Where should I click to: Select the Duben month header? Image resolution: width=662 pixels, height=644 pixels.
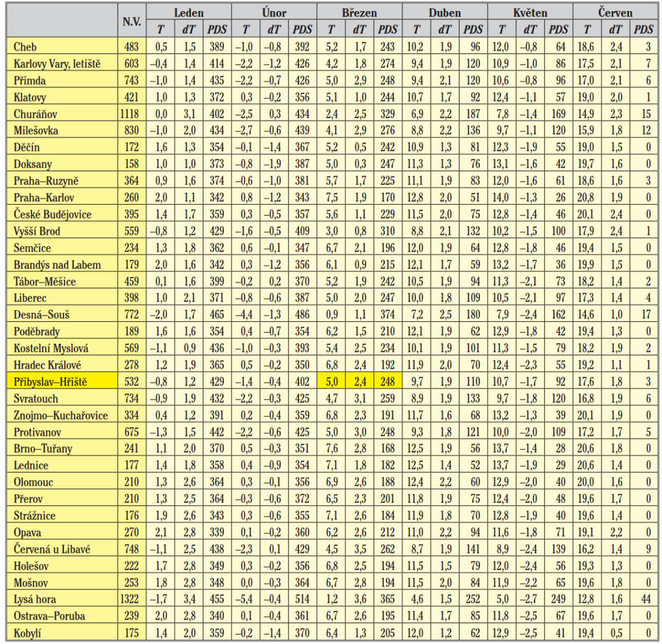445,12
